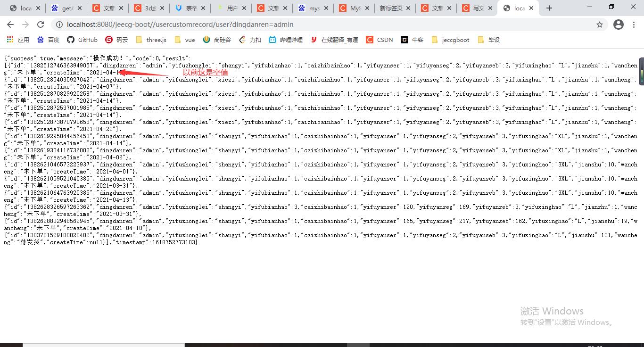Screen dimensions: 644x347
Task: Open the 尚硅谷 bookmark
Action: point(217,40)
